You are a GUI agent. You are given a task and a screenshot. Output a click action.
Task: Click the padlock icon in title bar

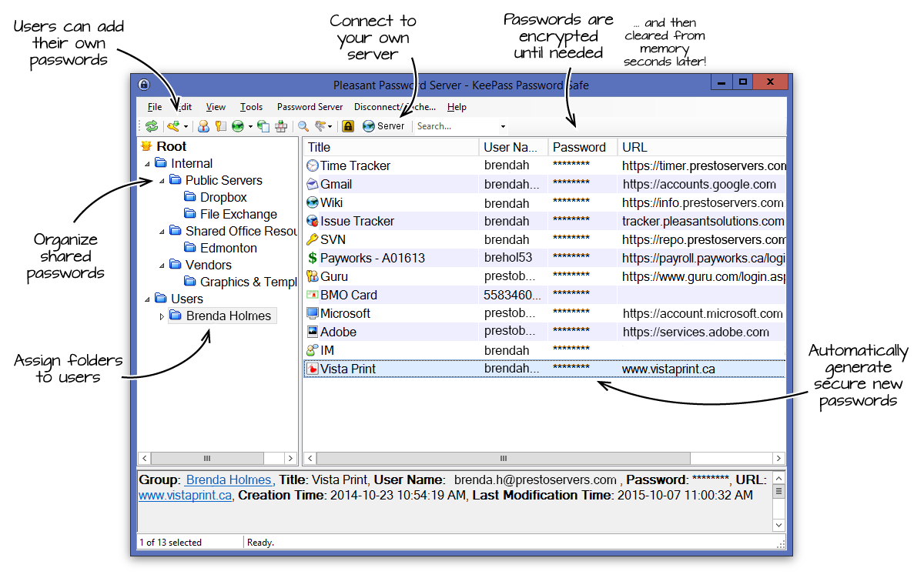pyautogui.click(x=143, y=85)
